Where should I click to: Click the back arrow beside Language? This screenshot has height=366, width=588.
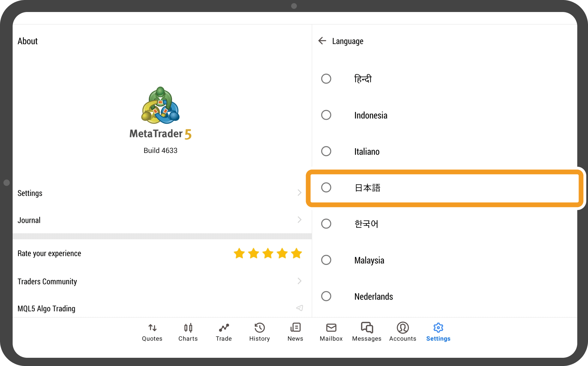(322, 41)
